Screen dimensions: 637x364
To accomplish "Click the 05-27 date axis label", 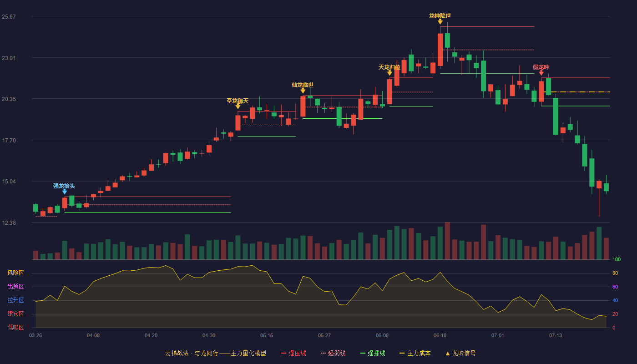I will point(324,335).
